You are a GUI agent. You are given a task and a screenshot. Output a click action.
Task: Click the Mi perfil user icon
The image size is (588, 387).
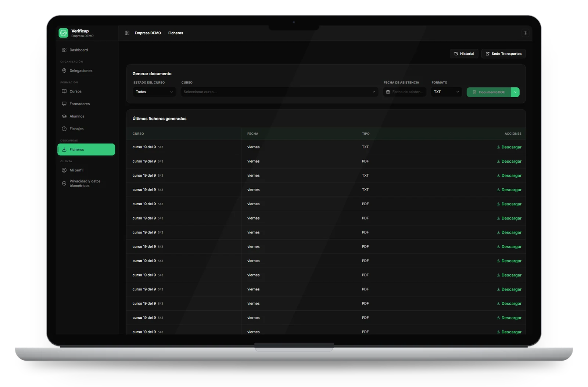(64, 170)
